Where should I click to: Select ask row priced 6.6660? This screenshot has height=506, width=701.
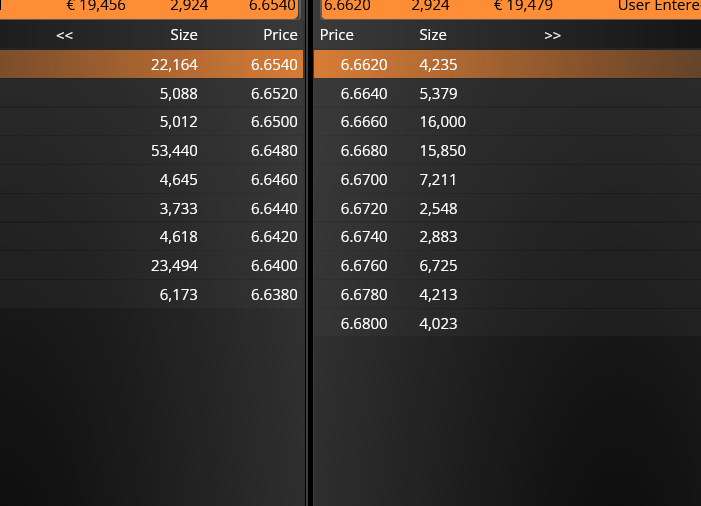507,122
